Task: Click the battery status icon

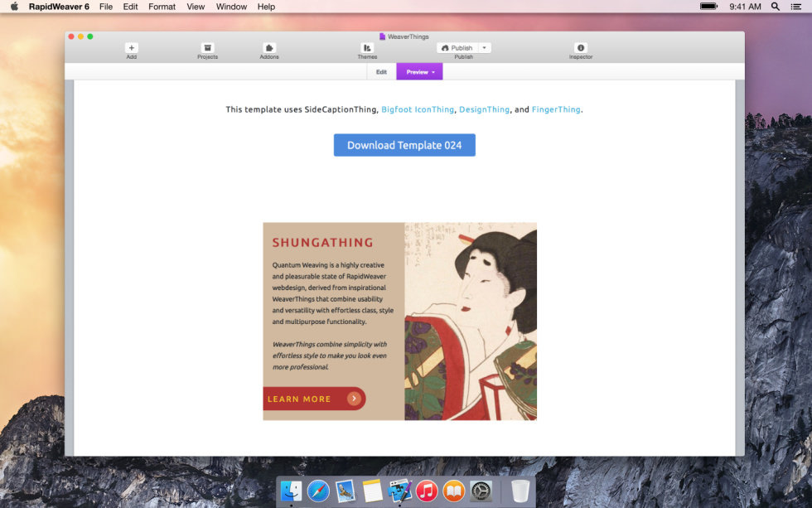Action: (708, 6)
